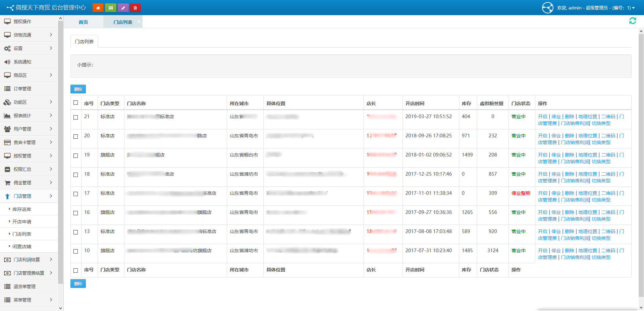Image resolution: width=644 pixels, height=311 pixels.
Task: Check the box for store row 21
Action: [76, 117]
